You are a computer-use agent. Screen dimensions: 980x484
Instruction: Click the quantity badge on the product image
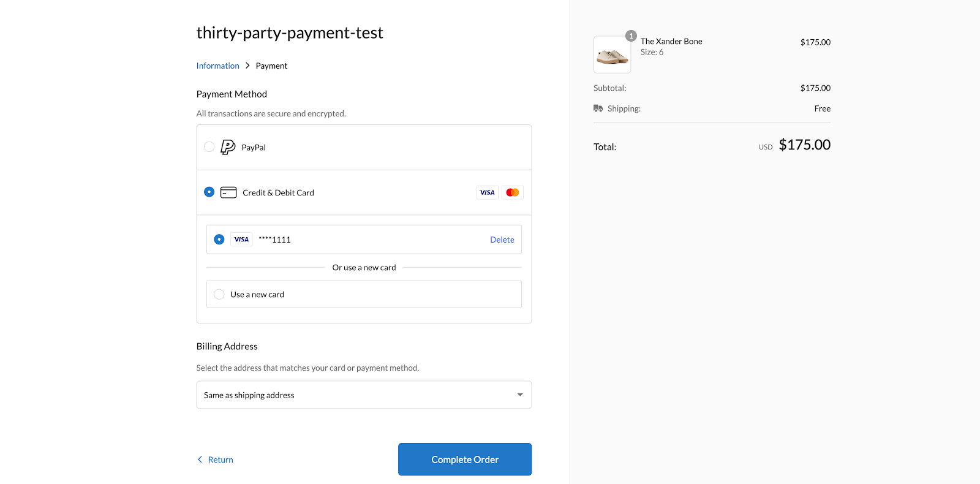pyautogui.click(x=631, y=36)
